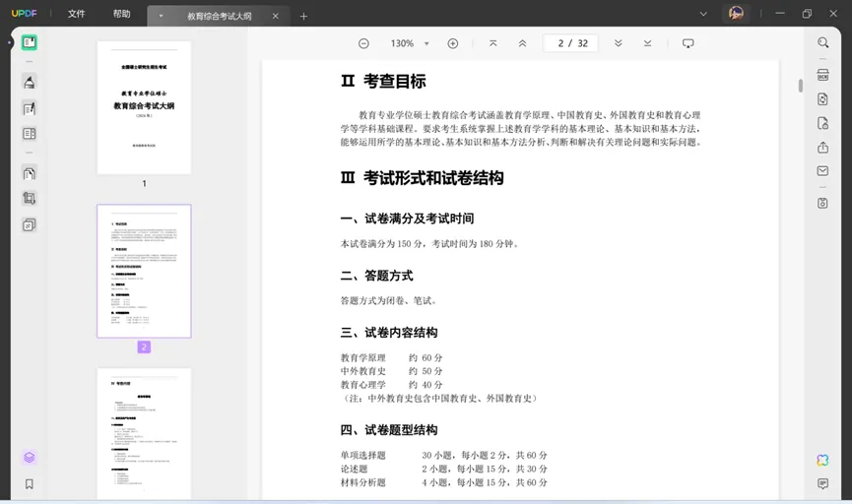Click the text 论述题
The width and height of the screenshot is (852, 504).
coord(354,469)
